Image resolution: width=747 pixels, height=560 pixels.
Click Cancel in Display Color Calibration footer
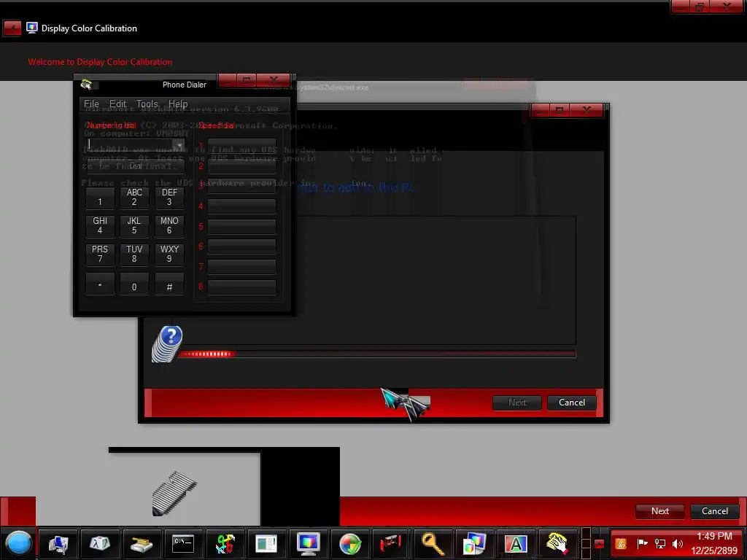point(715,511)
